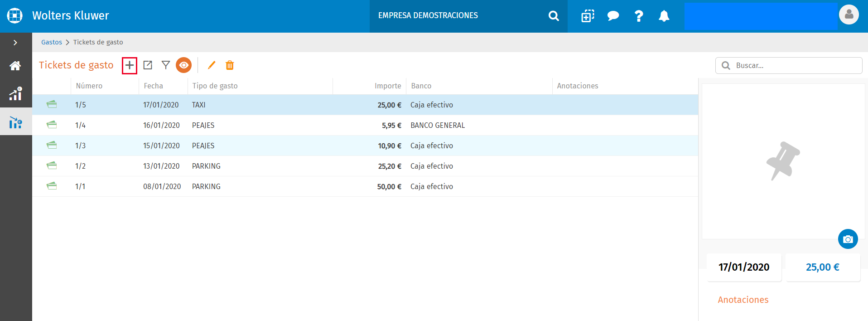Image resolution: width=868 pixels, height=321 pixels.
Task: Toggle the orange eye preview panel
Action: click(183, 65)
